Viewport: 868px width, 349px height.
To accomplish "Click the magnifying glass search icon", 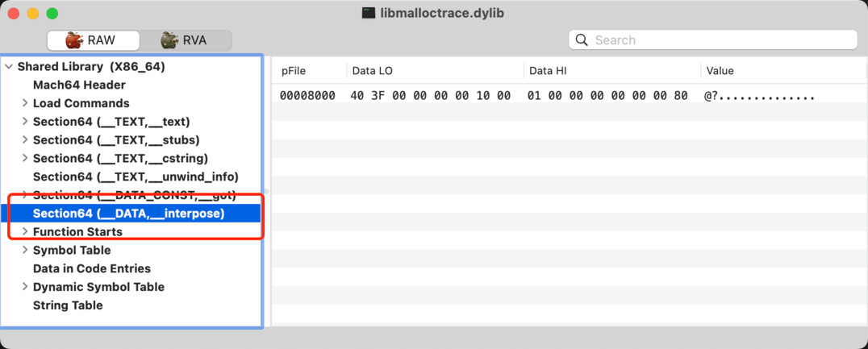I will [582, 40].
